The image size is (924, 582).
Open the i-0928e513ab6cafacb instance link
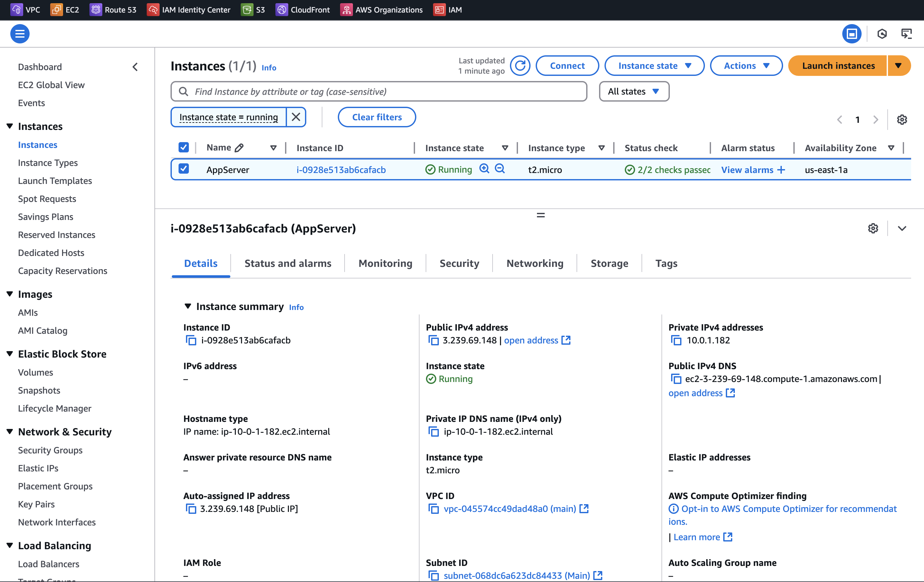pyautogui.click(x=341, y=170)
